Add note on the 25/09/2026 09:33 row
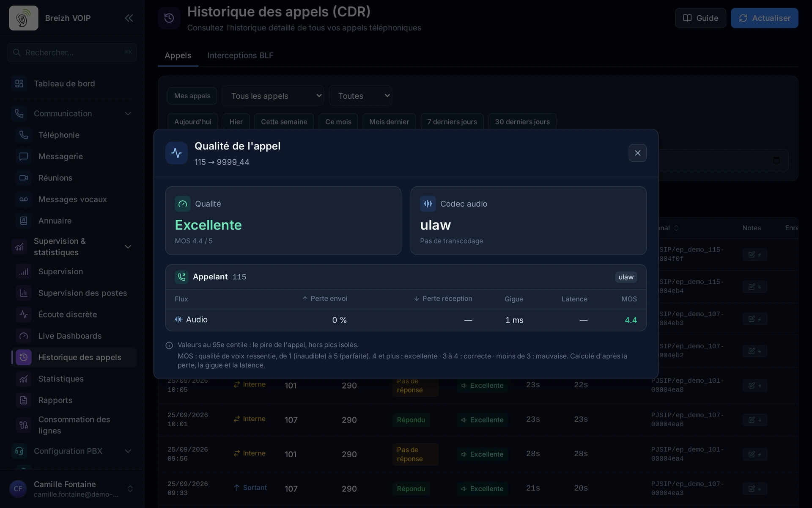 point(754,489)
